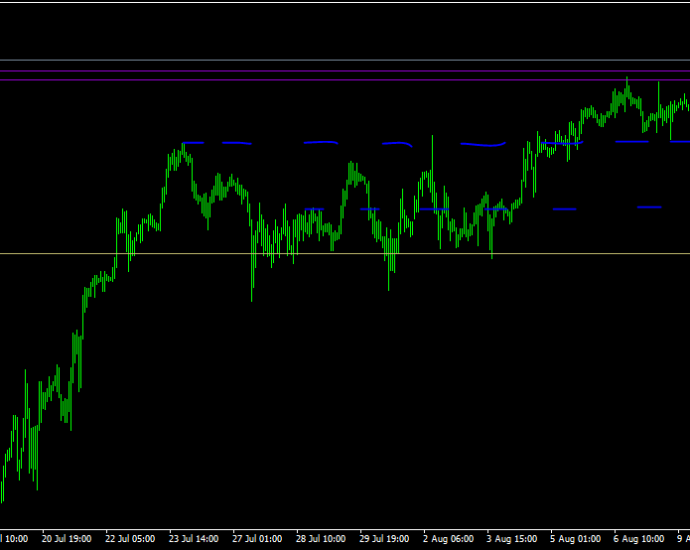690x550 pixels.
Task: Select the lower purple horizontal line
Action: [x=345, y=80]
